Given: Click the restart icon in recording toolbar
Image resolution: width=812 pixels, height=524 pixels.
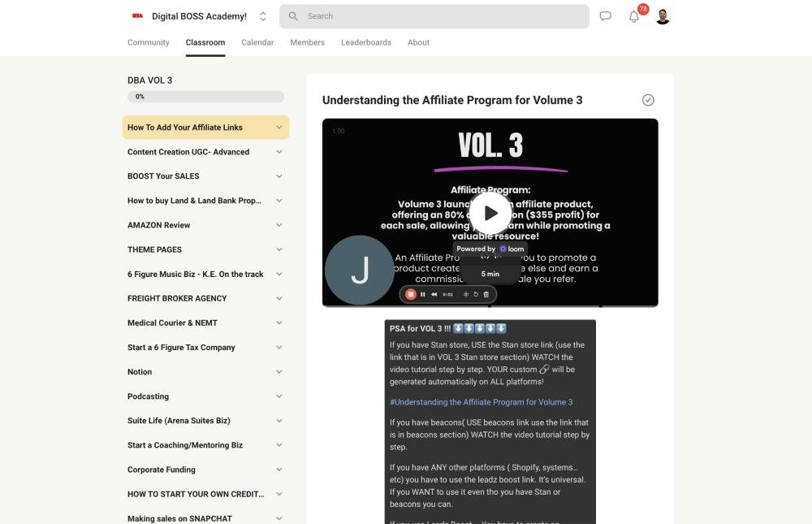Looking at the screenshot, I should [x=476, y=294].
